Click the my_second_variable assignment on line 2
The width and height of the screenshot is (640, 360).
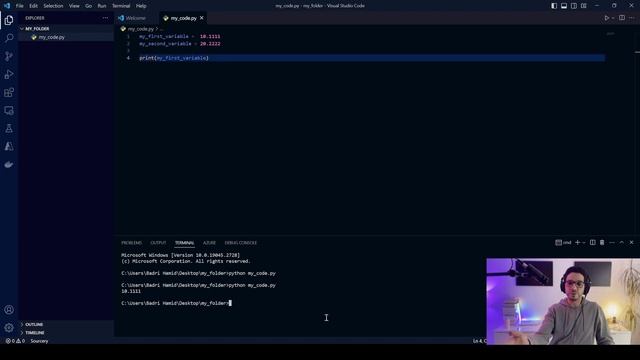coord(180,44)
